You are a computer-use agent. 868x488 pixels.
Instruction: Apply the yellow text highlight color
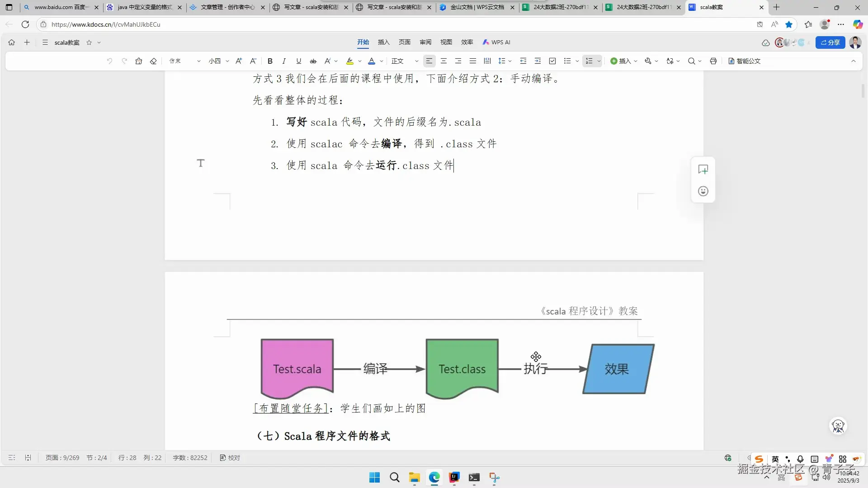[x=349, y=61]
